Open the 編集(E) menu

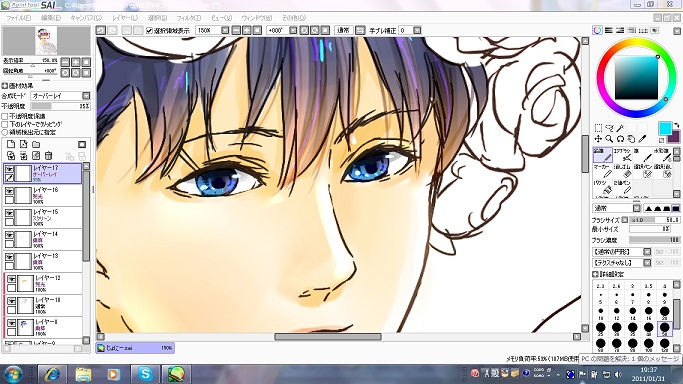pyautogui.click(x=51, y=18)
